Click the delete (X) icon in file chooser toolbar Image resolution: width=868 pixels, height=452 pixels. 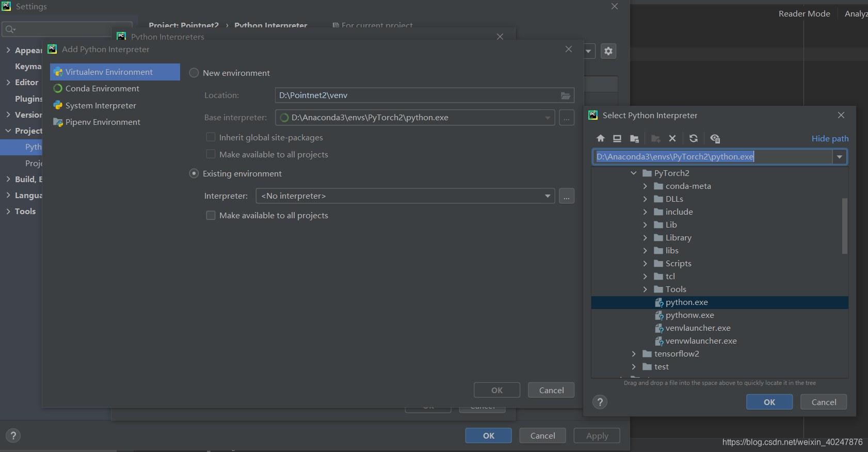672,138
